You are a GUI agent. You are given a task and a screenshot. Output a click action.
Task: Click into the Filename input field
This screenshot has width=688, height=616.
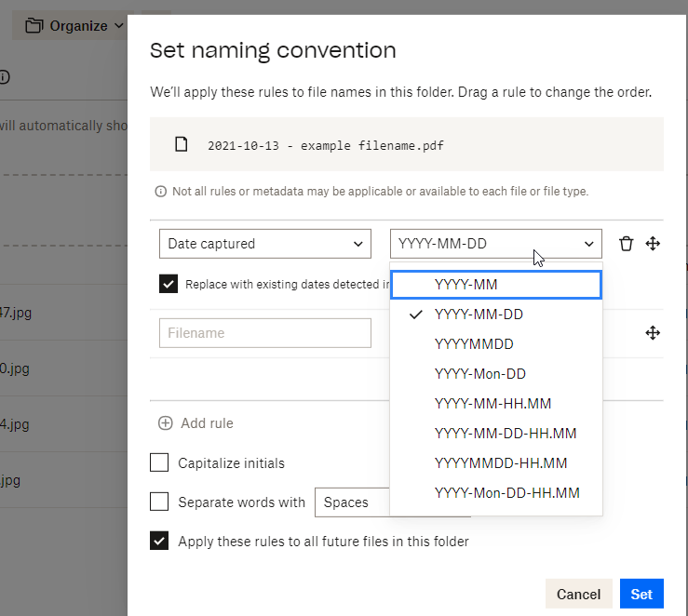265,333
